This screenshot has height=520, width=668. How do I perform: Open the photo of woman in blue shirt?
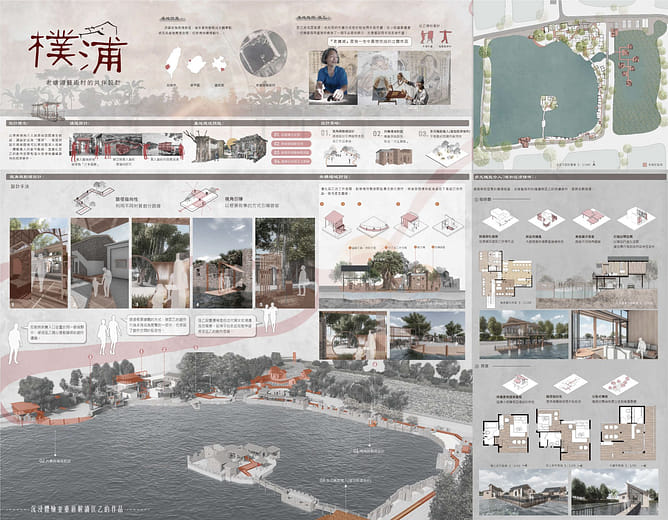[333, 78]
